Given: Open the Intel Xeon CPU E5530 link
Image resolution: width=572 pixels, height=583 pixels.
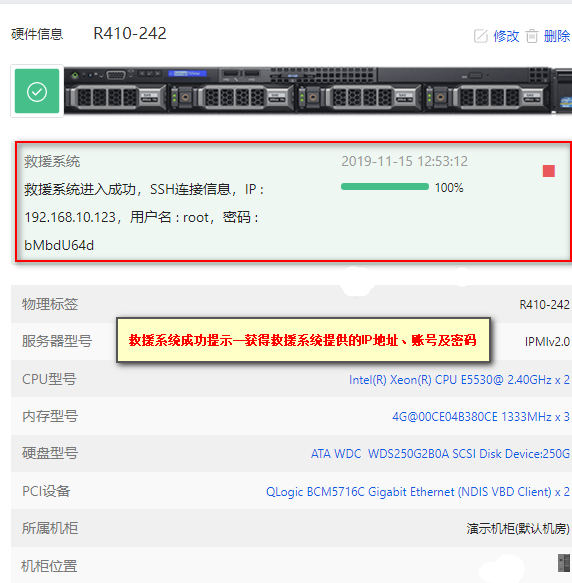Looking at the screenshot, I should click(x=459, y=380).
